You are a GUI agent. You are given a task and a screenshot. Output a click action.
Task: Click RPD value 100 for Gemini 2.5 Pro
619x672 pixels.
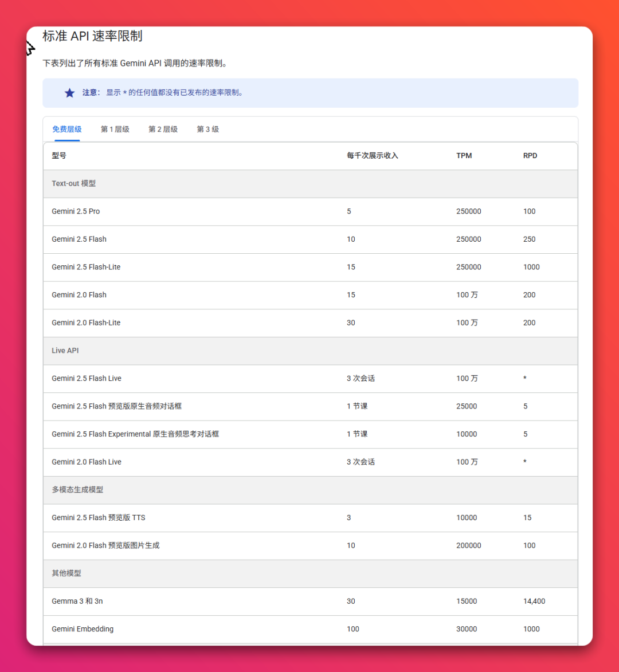[x=530, y=211]
